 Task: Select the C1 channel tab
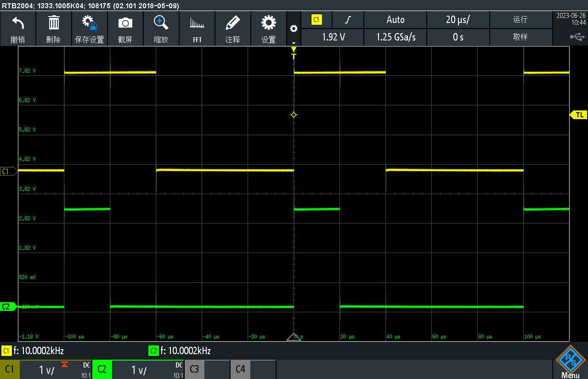click(x=10, y=369)
